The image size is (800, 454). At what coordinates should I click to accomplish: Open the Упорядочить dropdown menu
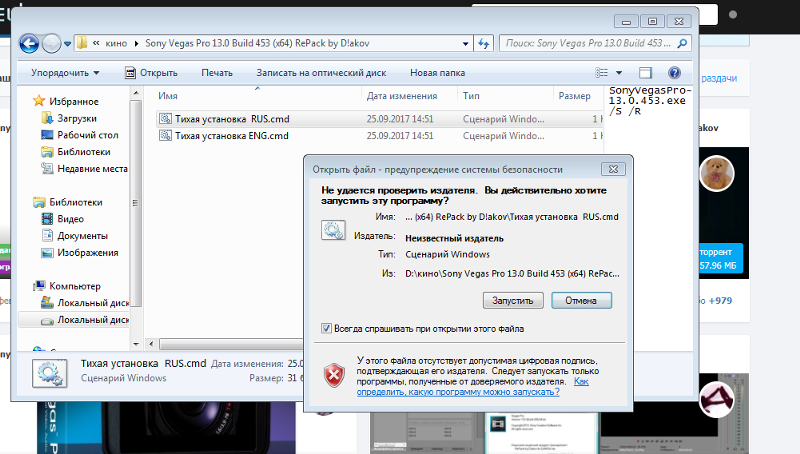[x=65, y=73]
